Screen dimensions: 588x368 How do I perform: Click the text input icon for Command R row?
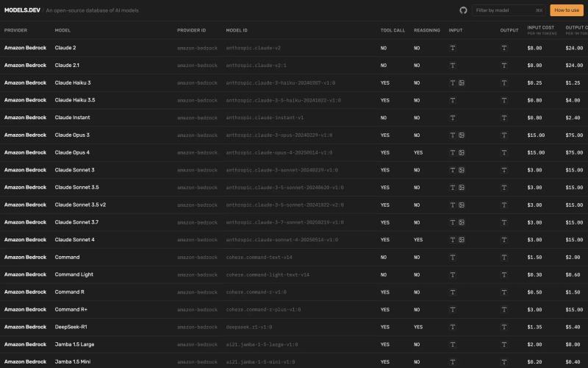point(453,292)
